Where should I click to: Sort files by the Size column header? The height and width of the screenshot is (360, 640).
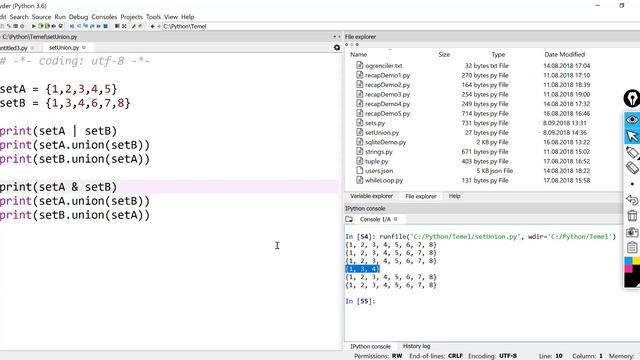click(444, 54)
